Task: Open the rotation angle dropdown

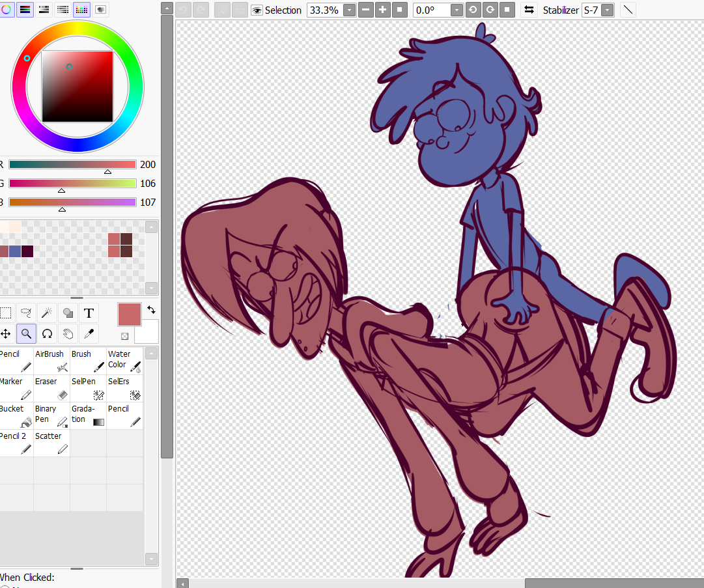Action: (x=457, y=10)
